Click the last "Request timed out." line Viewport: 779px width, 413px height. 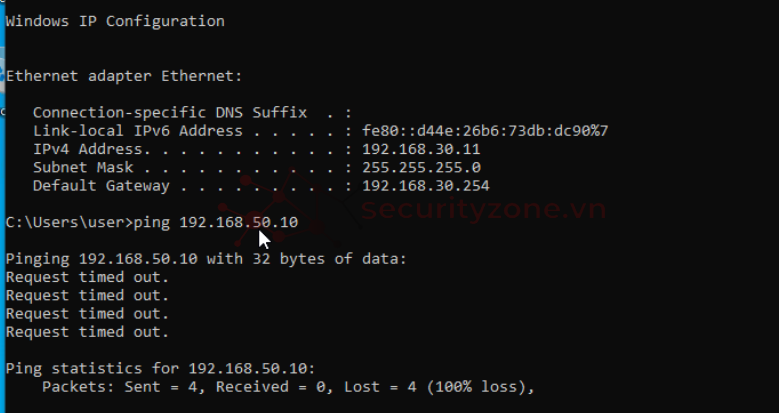point(87,331)
